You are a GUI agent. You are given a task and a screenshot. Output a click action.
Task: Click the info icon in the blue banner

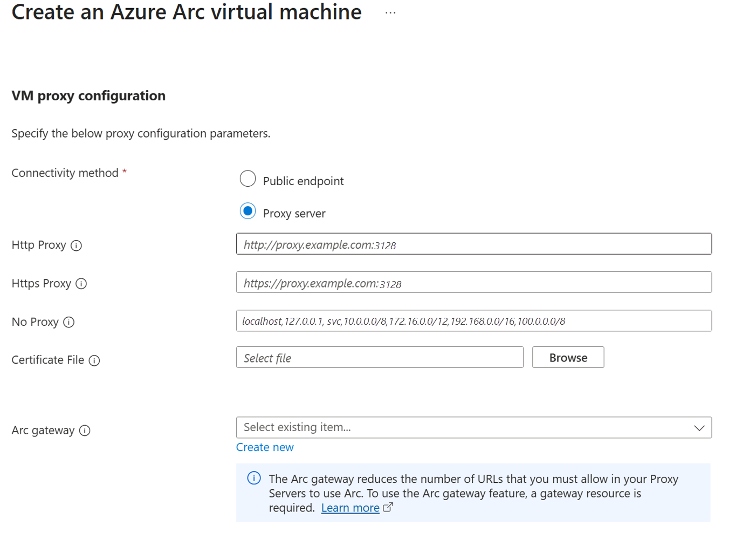point(254,479)
